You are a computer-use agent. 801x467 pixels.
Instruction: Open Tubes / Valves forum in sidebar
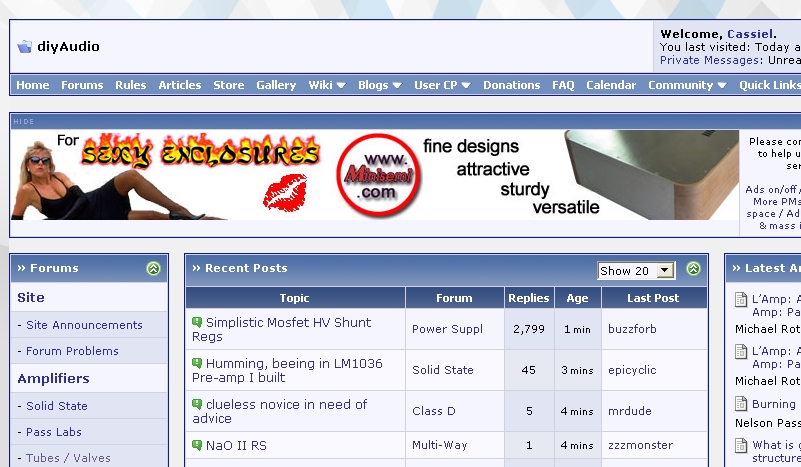[68, 458]
